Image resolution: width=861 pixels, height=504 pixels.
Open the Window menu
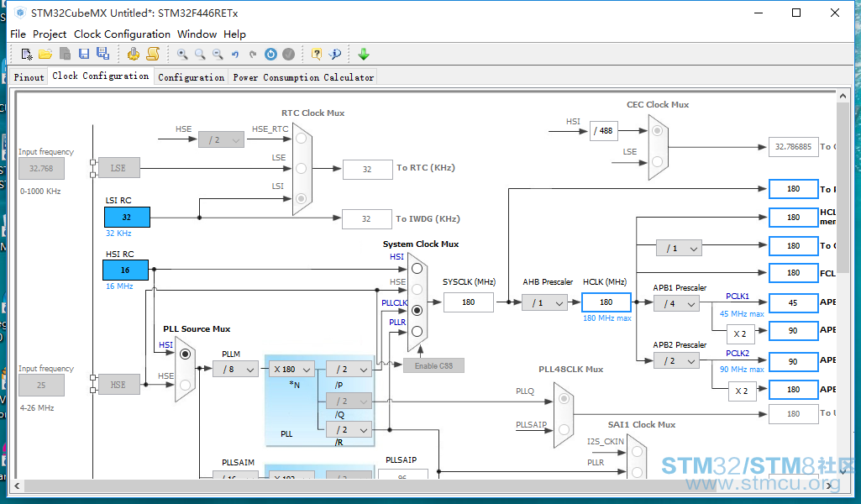click(197, 34)
